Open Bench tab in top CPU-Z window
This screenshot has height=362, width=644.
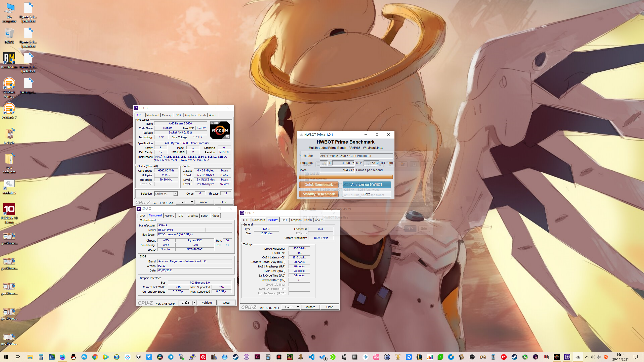click(x=202, y=115)
